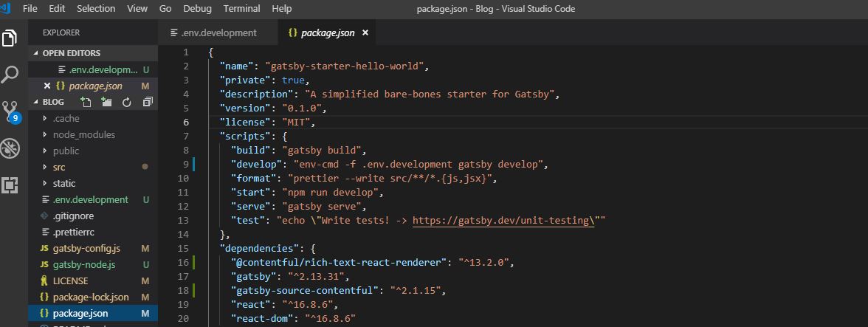The image size is (868, 327).
Task: Open the View menu
Action: point(137,8)
